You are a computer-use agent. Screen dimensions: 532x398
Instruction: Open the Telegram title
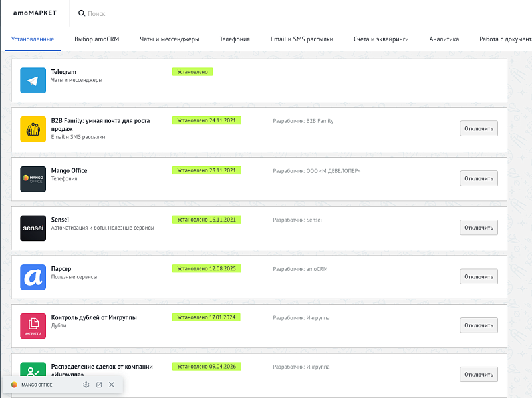(x=64, y=72)
